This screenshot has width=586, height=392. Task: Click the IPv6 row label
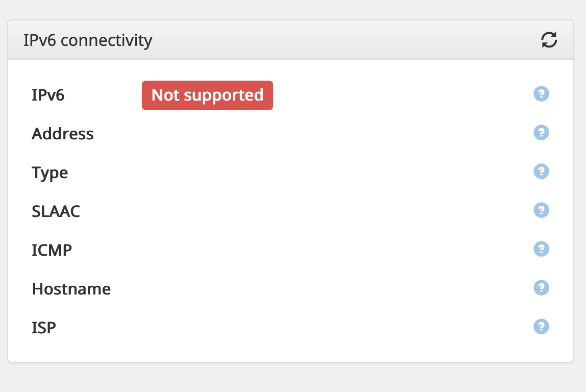click(x=48, y=95)
